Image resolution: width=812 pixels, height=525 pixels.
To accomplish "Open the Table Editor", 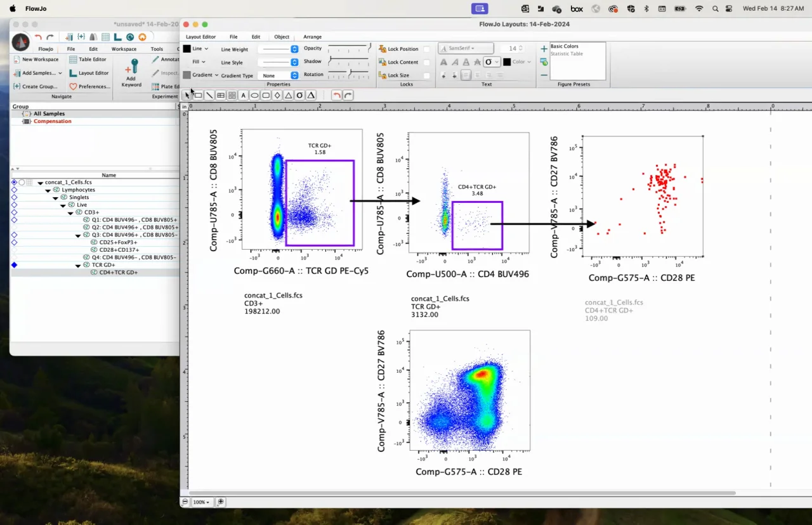I will (88, 60).
